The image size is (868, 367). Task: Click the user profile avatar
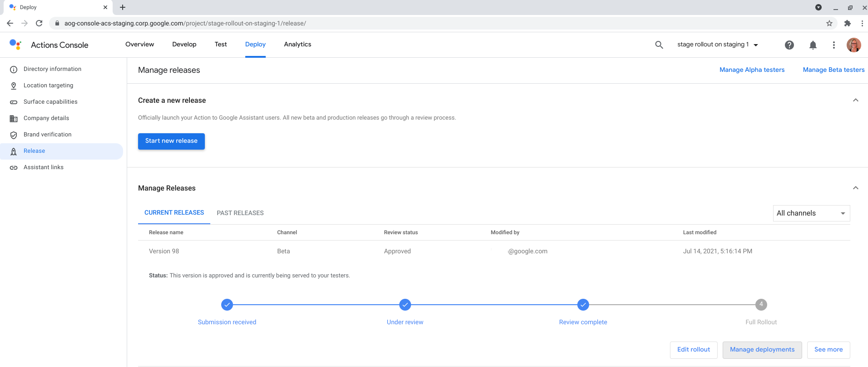(853, 45)
